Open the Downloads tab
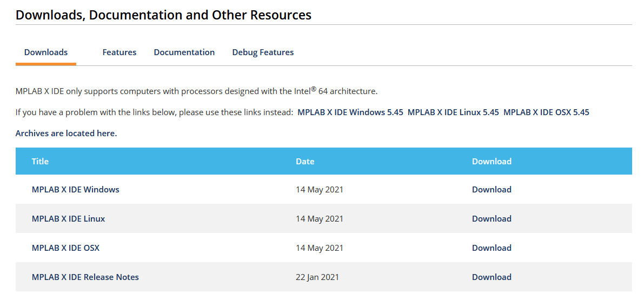 tap(45, 52)
